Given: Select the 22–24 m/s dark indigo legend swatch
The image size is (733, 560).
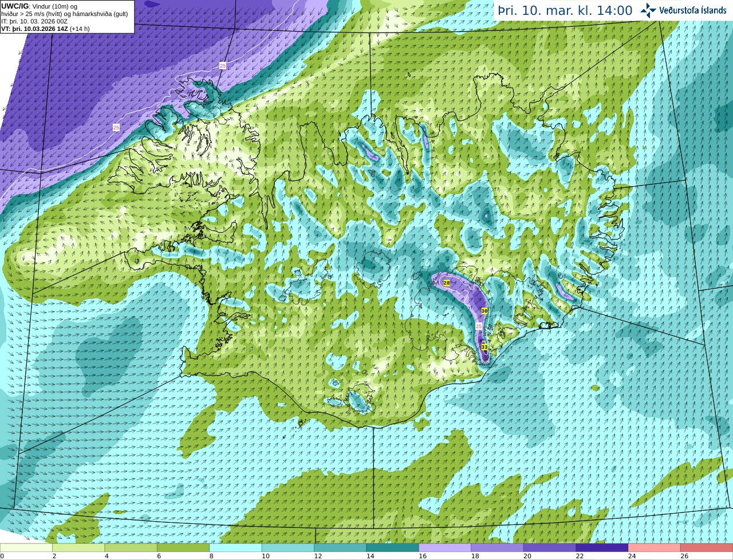Looking at the screenshot, I should tap(602, 547).
